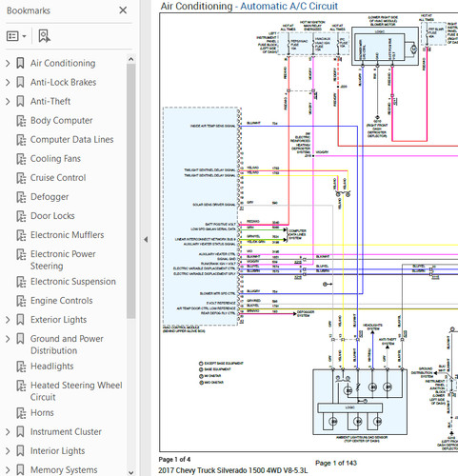Screen dimensions: 458x476
Task: Close the Bookmarks panel
Action: (123, 10)
